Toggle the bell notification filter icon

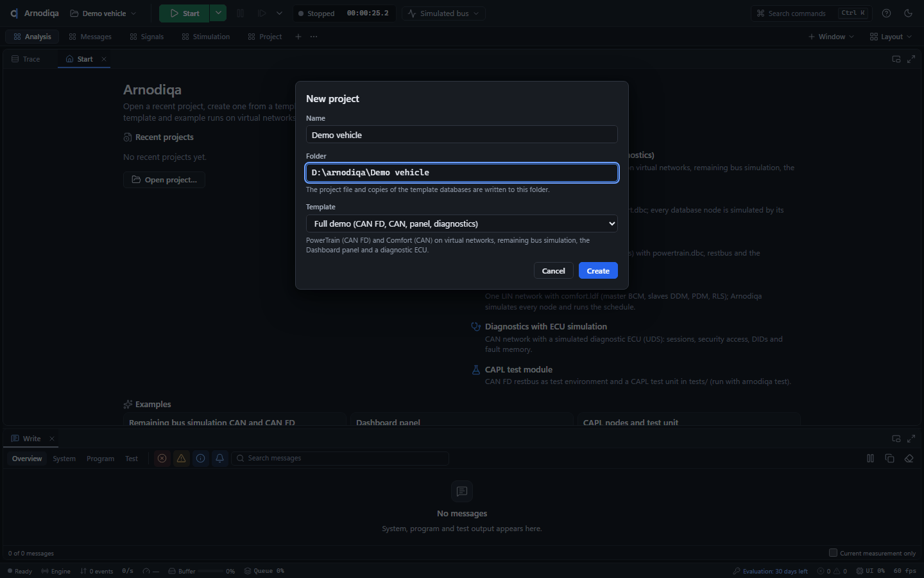[220, 459]
